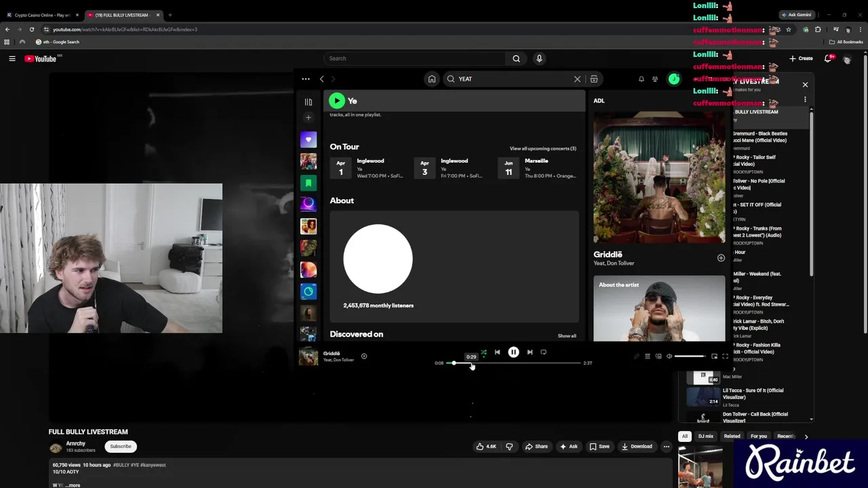The image size is (868, 488).
Task: Adjust Spotify volume slider
Action: pos(690,357)
